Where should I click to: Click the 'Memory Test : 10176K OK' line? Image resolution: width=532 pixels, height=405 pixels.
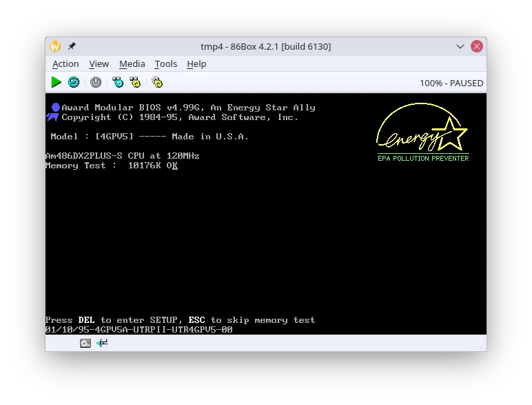[x=112, y=166]
